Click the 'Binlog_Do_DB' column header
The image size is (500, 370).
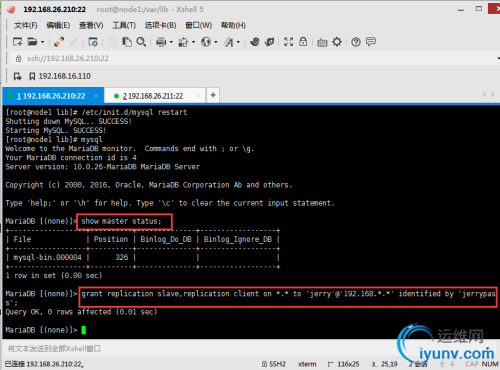166,239
